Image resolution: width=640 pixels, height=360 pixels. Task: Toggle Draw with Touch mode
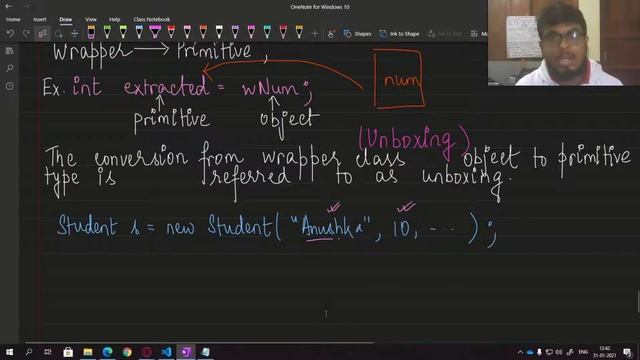(331, 33)
